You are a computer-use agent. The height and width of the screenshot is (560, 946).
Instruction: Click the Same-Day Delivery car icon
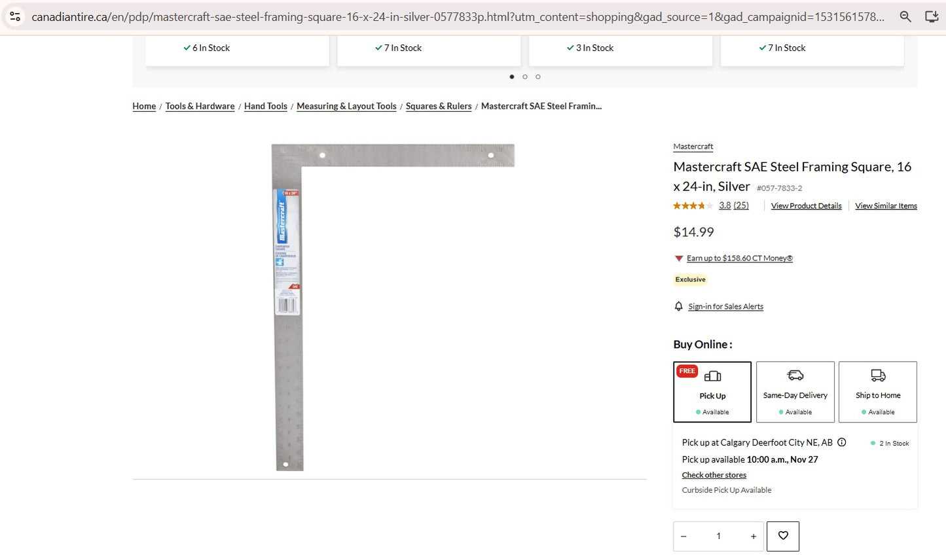(x=795, y=375)
